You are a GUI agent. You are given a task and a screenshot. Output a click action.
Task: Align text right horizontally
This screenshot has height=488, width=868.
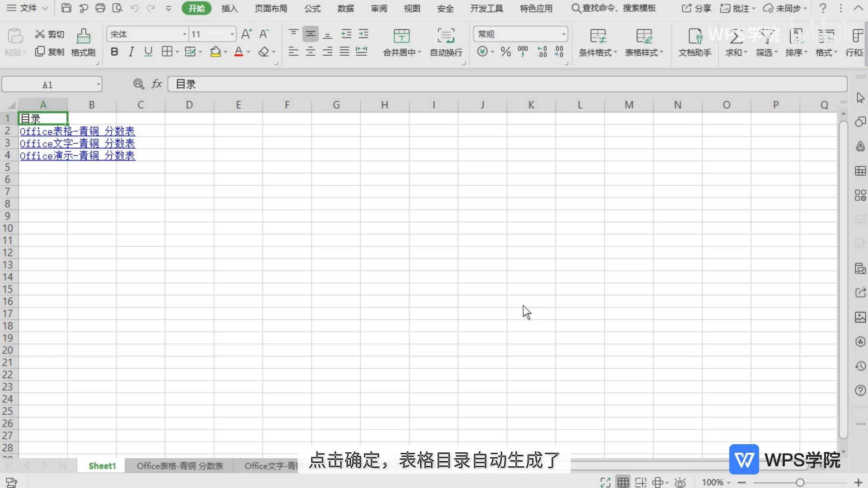(x=328, y=52)
